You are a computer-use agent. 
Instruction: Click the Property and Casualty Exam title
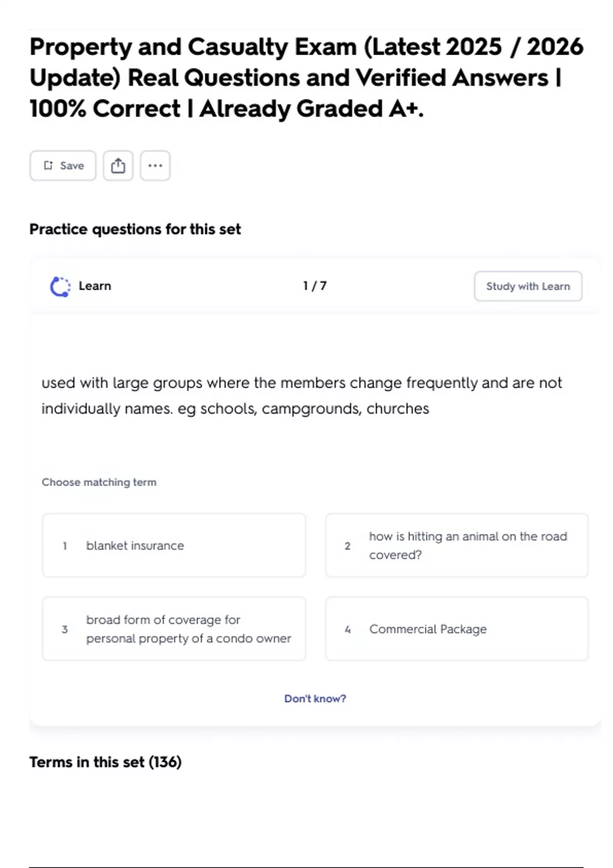point(305,78)
